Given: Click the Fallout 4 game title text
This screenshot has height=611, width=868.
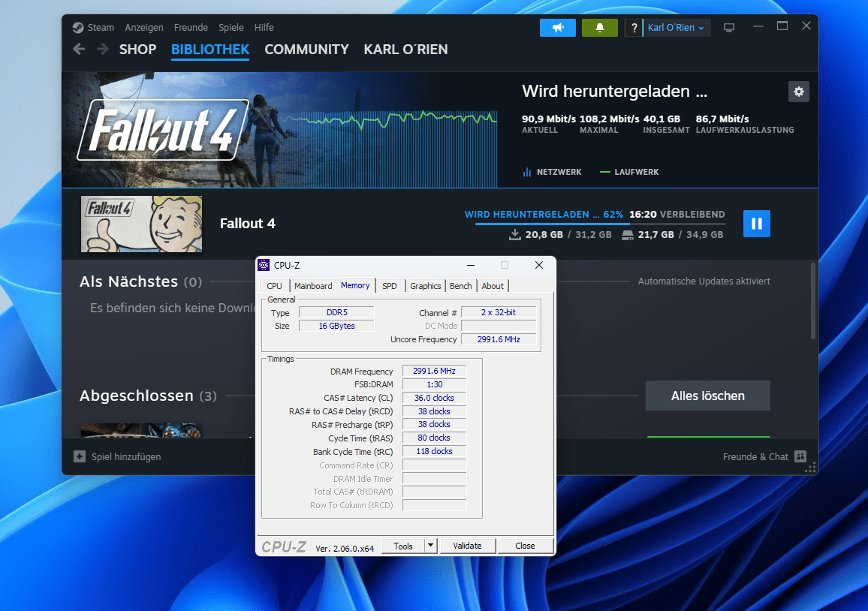Looking at the screenshot, I should pyautogui.click(x=248, y=224).
